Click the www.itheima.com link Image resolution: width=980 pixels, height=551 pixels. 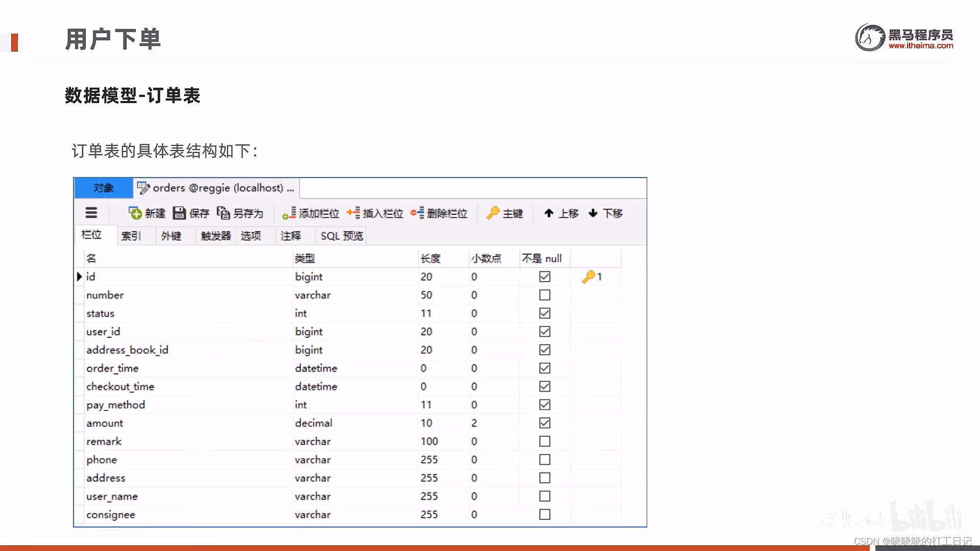click(x=921, y=45)
